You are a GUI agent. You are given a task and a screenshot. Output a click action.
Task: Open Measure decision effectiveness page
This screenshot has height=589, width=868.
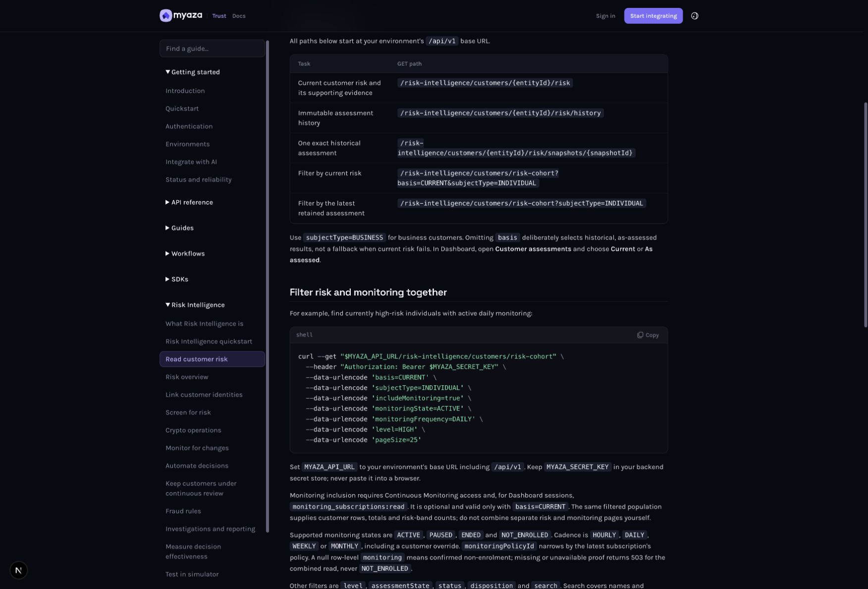[x=193, y=552]
